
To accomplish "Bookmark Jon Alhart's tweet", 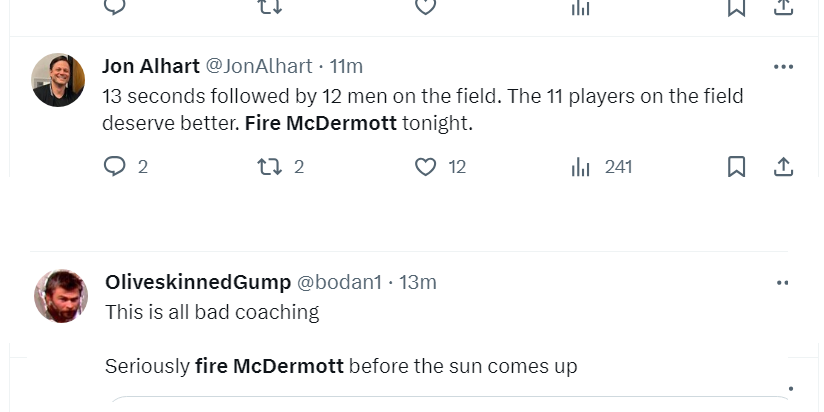I will click(x=736, y=167).
